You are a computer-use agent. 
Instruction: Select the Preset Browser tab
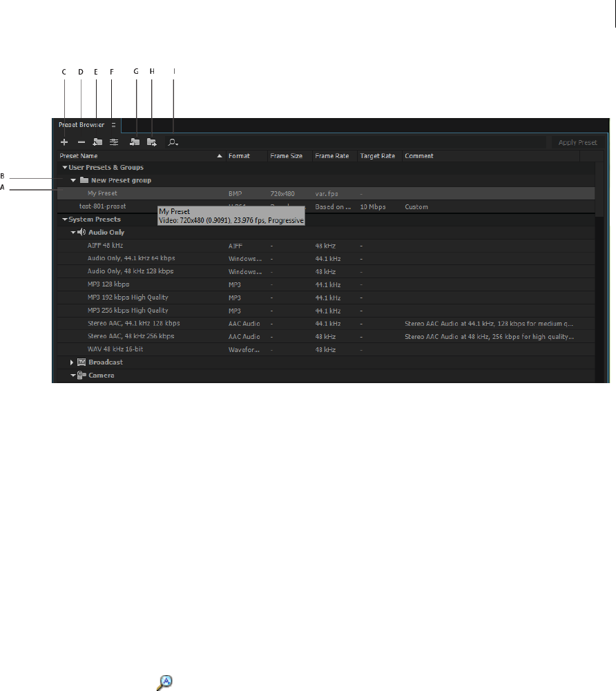point(81,125)
